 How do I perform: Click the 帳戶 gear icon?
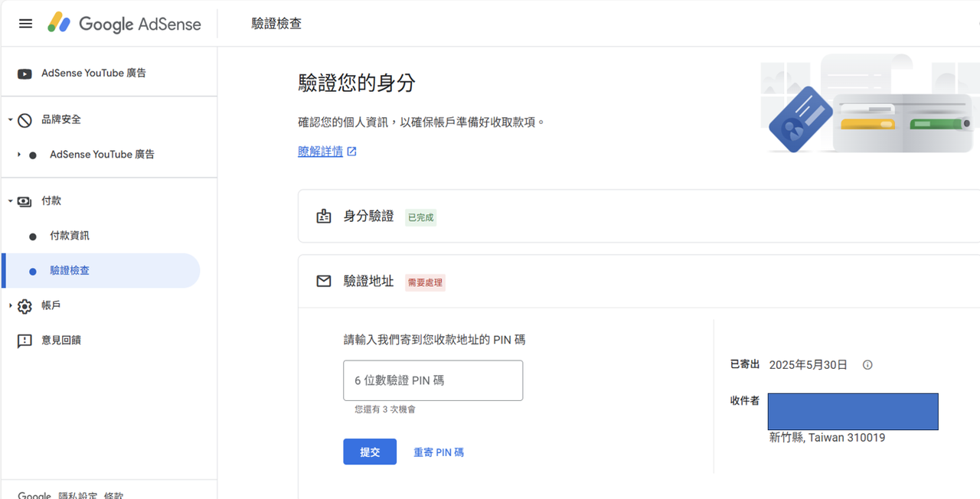point(24,306)
